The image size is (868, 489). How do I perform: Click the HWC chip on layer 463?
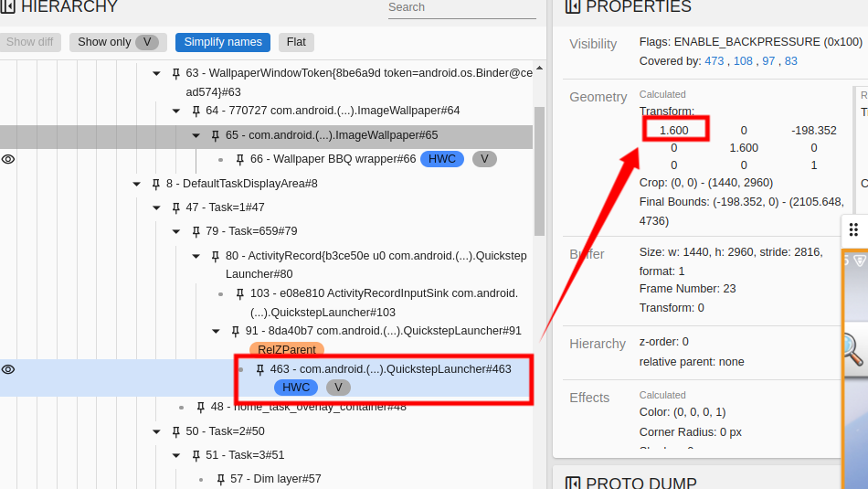pyautogui.click(x=296, y=388)
